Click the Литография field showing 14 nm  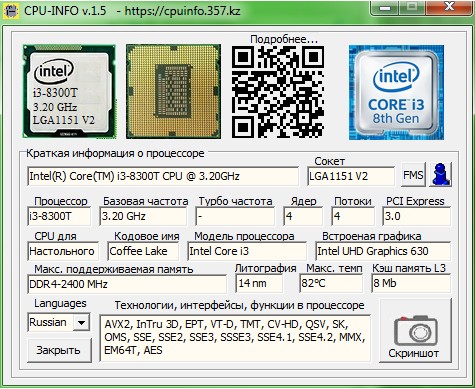tap(259, 283)
